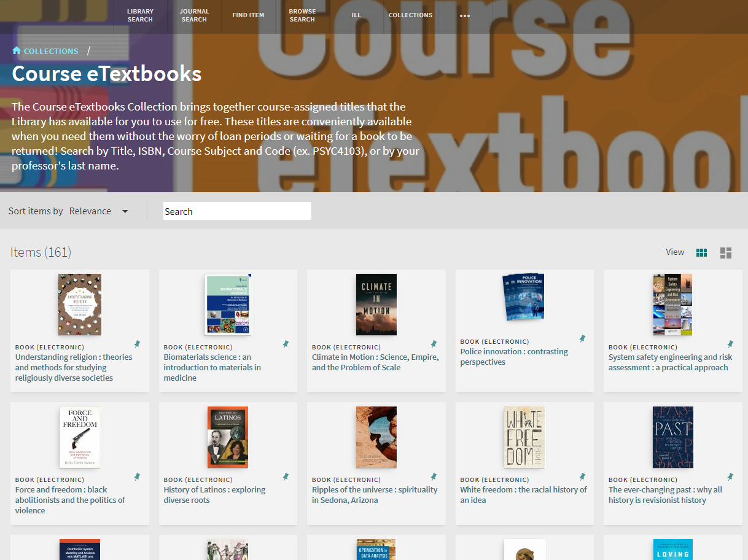
Task: Pin the "Police innovation" record
Action: coord(582,338)
